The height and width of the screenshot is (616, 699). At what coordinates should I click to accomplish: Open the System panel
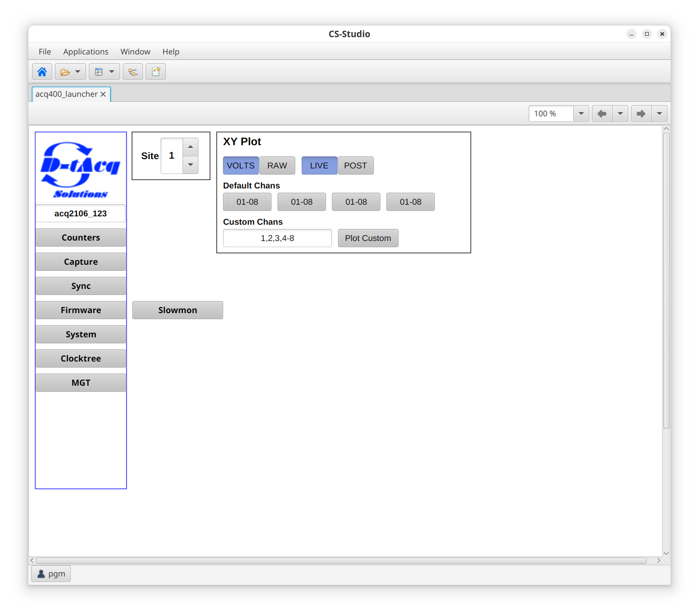[81, 335]
